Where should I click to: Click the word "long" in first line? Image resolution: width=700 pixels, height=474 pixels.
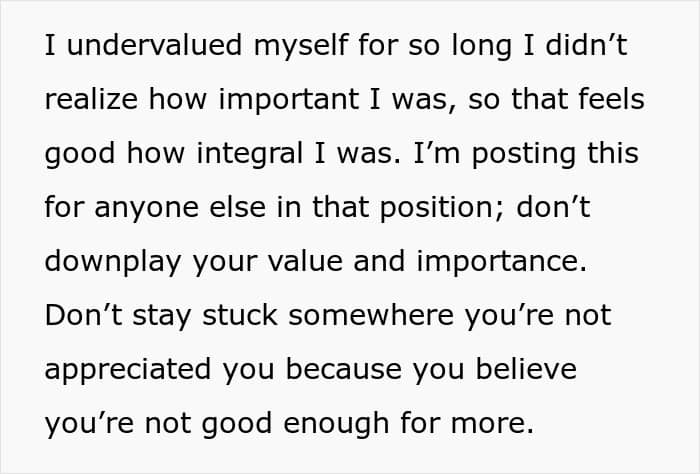pos(482,46)
